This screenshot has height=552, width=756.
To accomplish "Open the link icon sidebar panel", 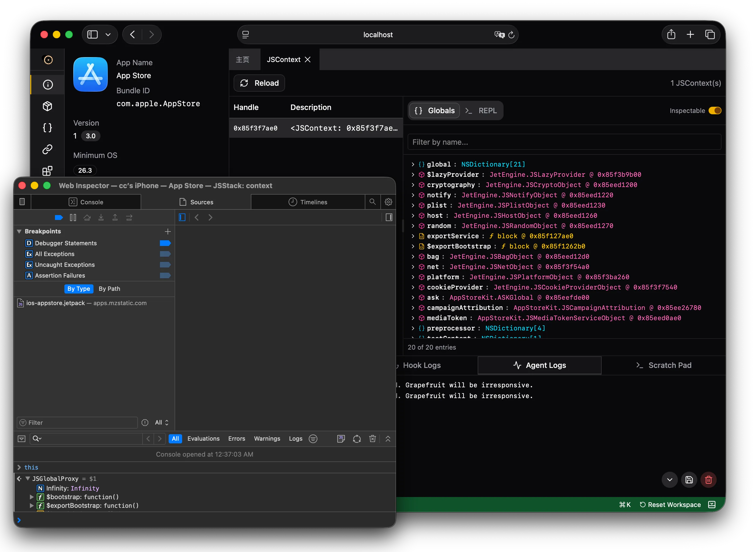I will point(47,149).
